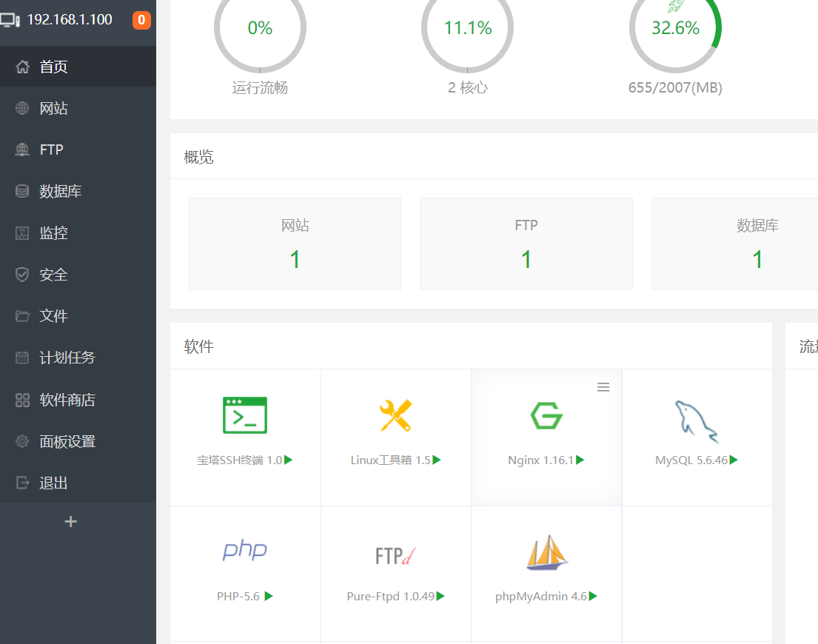This screenshot has width=818, height=644.
Task: Click the play arrow next to Nginx 1.16.1
Action: pyautogui.click(x=580, y=460)
